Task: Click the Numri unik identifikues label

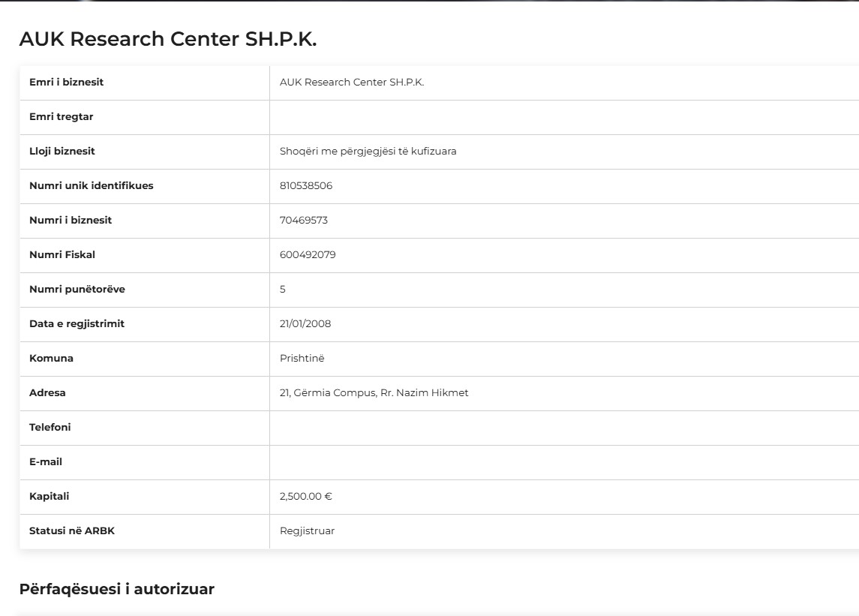Action: (x=91, y=186)
